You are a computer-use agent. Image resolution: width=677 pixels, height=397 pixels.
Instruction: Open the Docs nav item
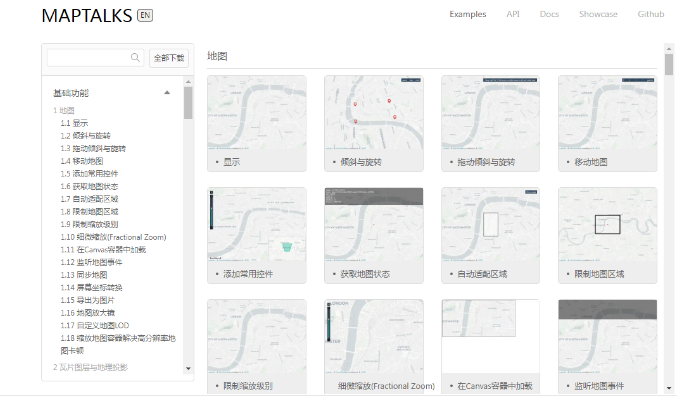(549, 14)
